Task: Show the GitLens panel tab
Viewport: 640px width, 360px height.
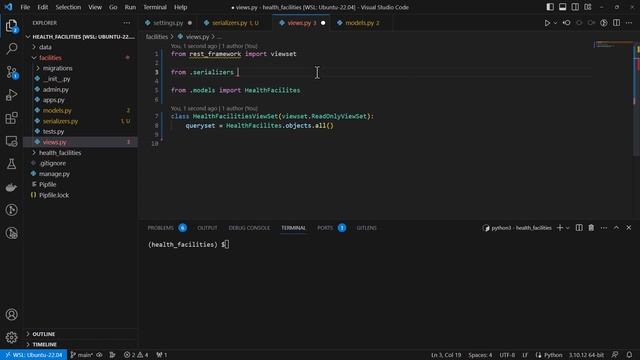Action: (367, 228)
